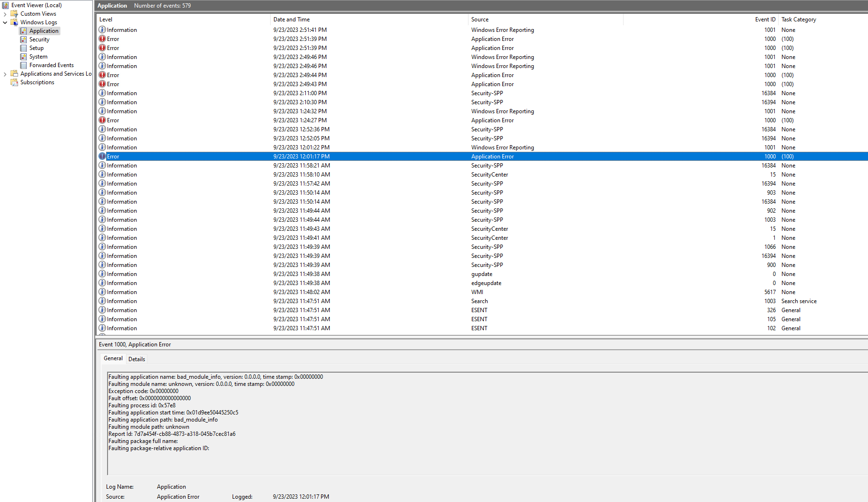This screenshot has width=868, height=502.
Task: Click the Application log icon in tree
Action: point(23,31)
